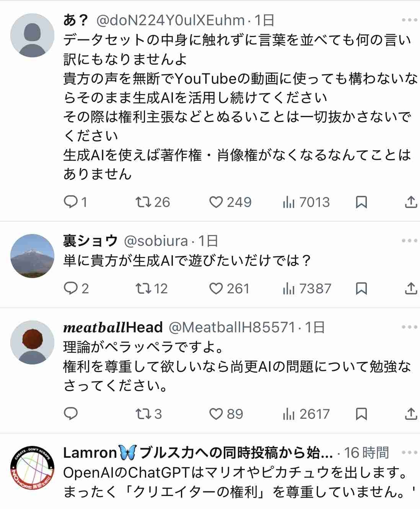Open more options for meatballHead's tweet
420x509 pixels.
(409, 327)
